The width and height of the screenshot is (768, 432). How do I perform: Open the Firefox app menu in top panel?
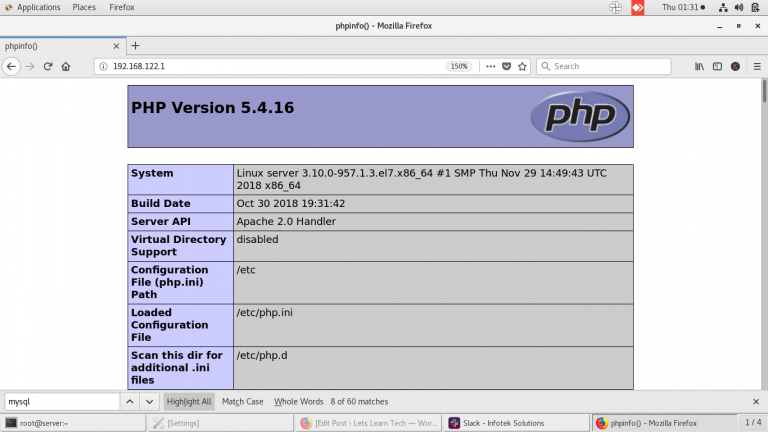pyautogui.click(x=122, y=7)
